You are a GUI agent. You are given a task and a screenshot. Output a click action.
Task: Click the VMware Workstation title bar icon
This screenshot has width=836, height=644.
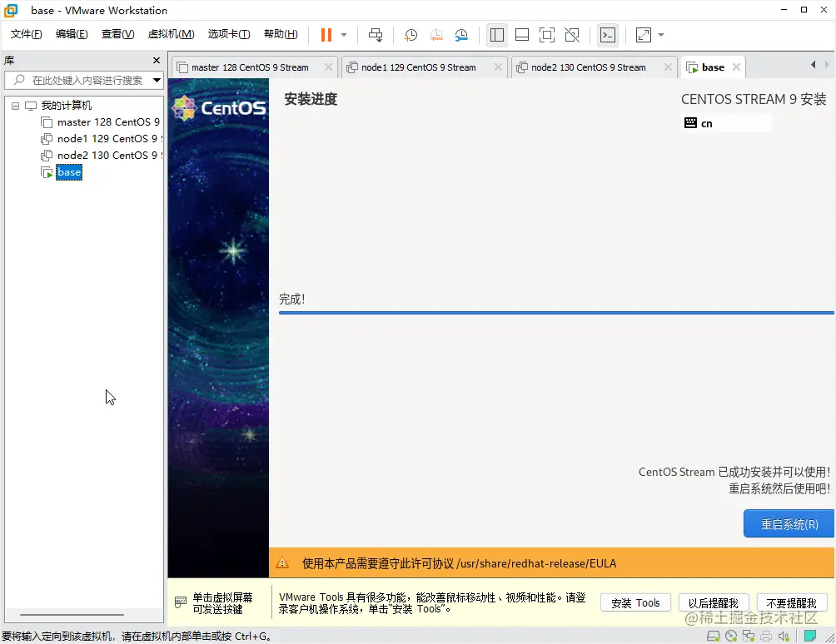[11, 10]
